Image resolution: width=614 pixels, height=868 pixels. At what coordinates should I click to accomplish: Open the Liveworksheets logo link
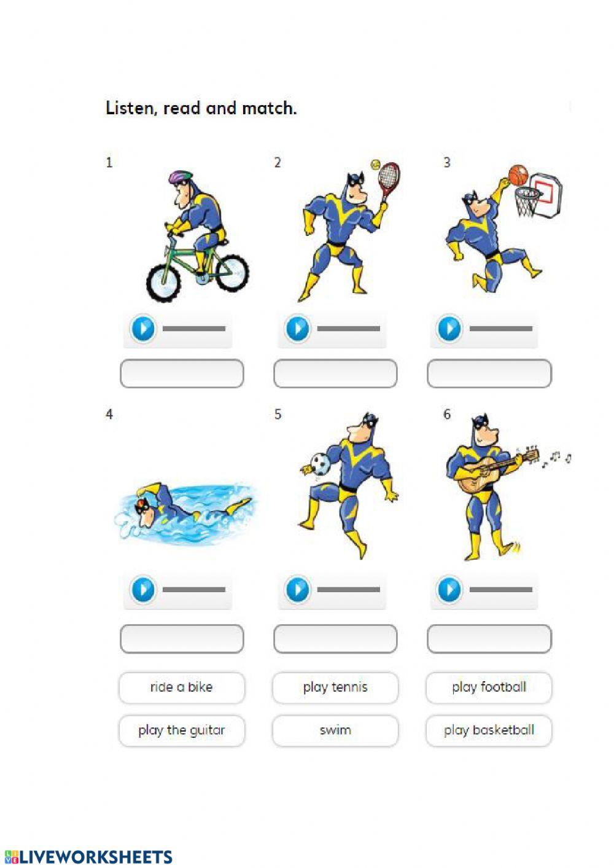coord(88,857)
